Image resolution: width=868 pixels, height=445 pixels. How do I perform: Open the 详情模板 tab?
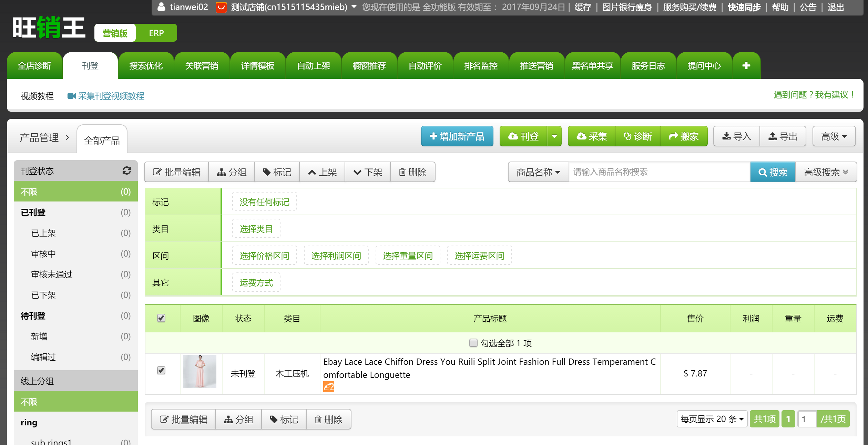point(257,65)
